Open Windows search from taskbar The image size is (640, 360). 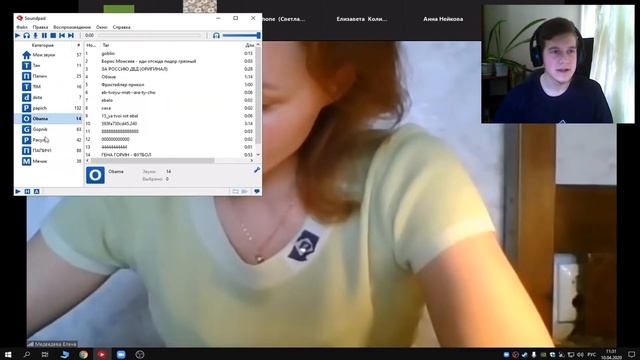[x=27, y=354]
